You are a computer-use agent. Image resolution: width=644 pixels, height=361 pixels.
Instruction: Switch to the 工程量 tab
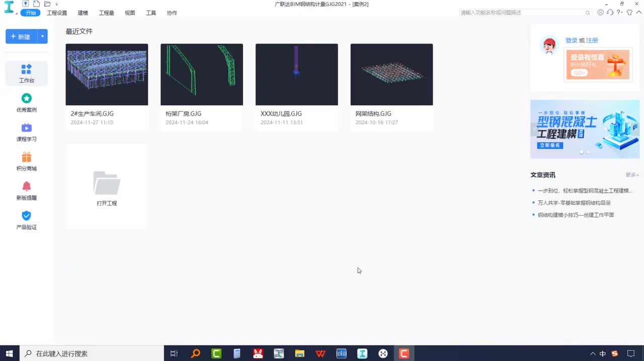point(106,13)
